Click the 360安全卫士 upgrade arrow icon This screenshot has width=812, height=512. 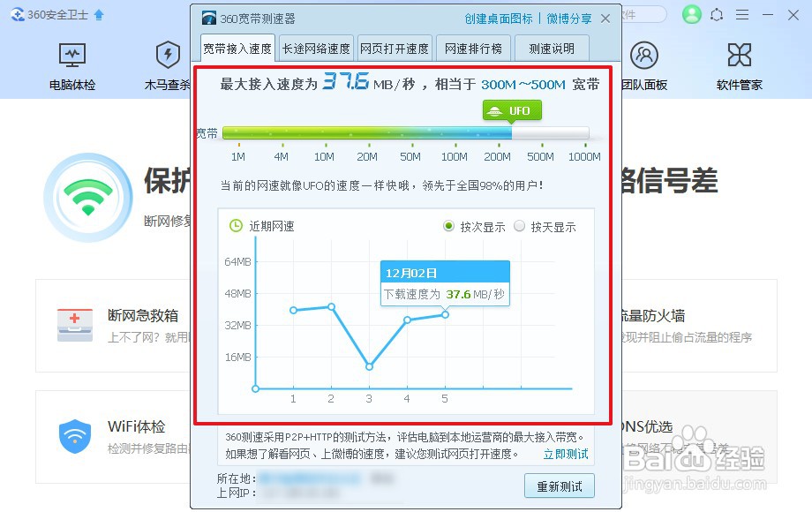[99, 15]
